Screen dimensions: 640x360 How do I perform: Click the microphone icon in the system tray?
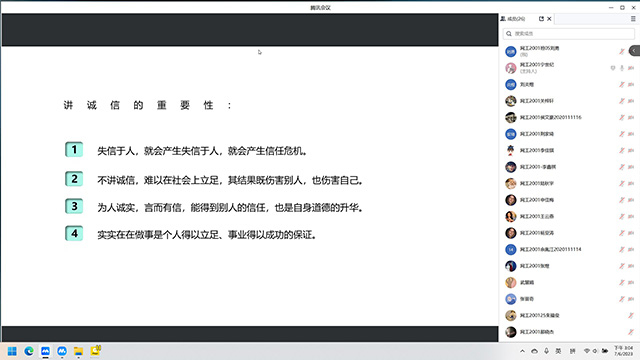point(546,351)
